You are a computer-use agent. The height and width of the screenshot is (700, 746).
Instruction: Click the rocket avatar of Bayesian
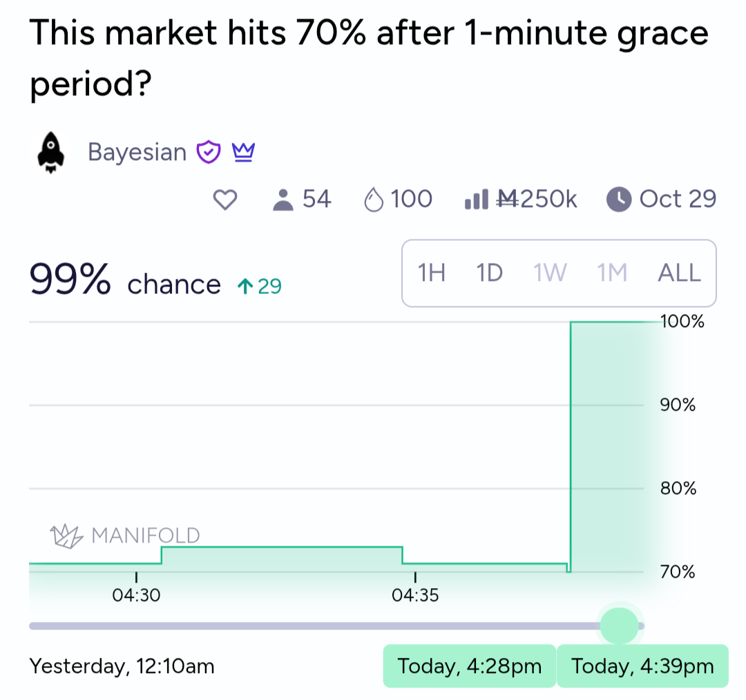(x=50, y=152)
